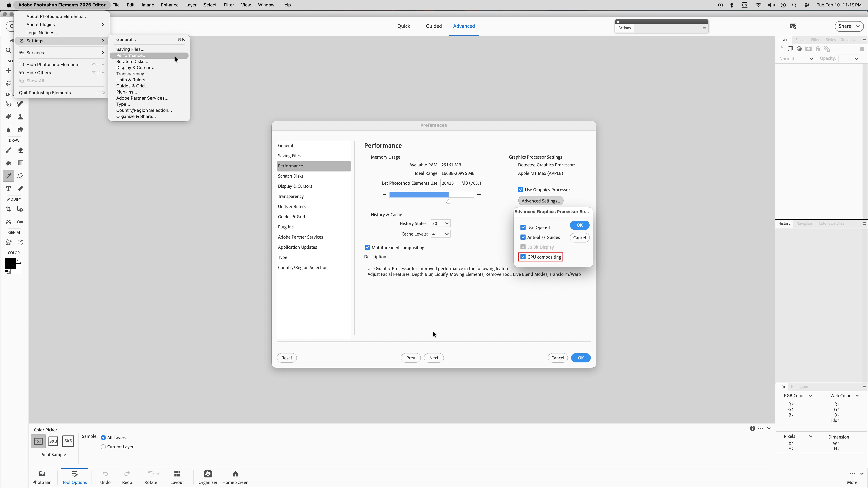Viewport: 868px width, 488px height.
Task: Select the Clone Stamp tool
Action: tap(20, 117)
